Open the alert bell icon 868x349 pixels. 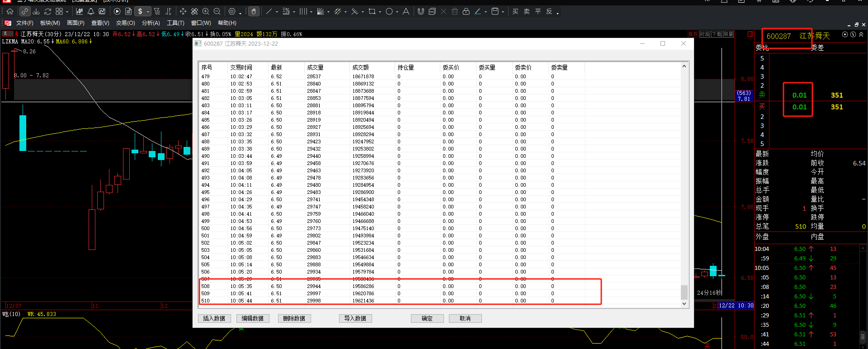[x=91, y=11]
